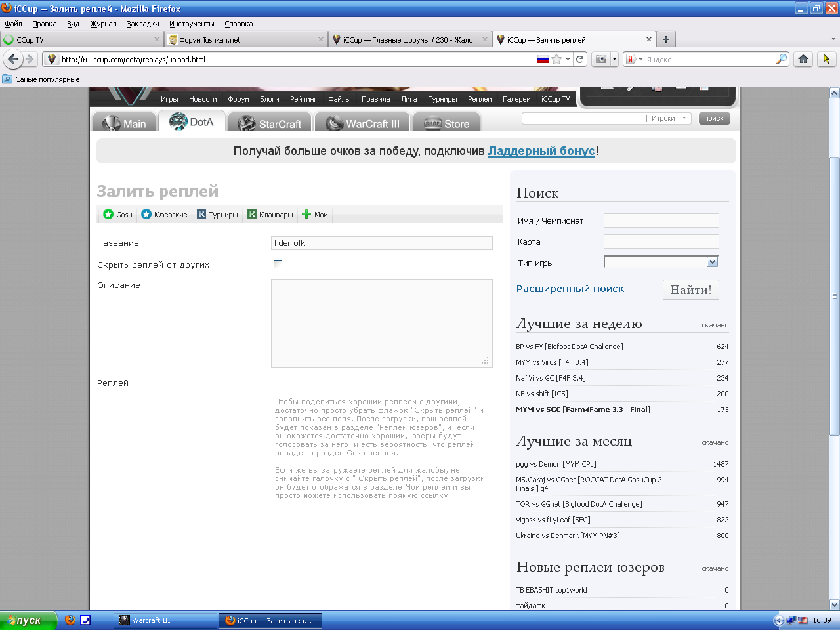Open tab list arrow at tab bar end
840x630 pixels.
click(833, 39)
